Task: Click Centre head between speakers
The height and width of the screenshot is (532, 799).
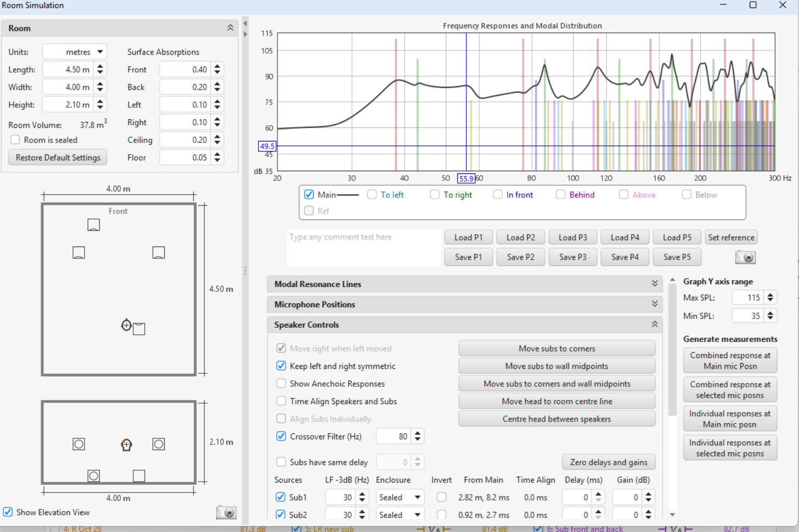Action: [557, 419]
